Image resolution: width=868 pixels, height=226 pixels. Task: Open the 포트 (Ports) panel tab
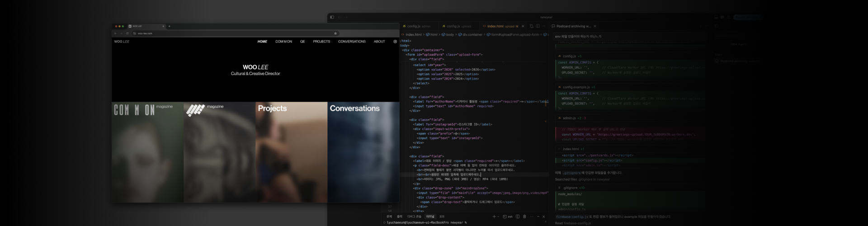click(442, 217)
